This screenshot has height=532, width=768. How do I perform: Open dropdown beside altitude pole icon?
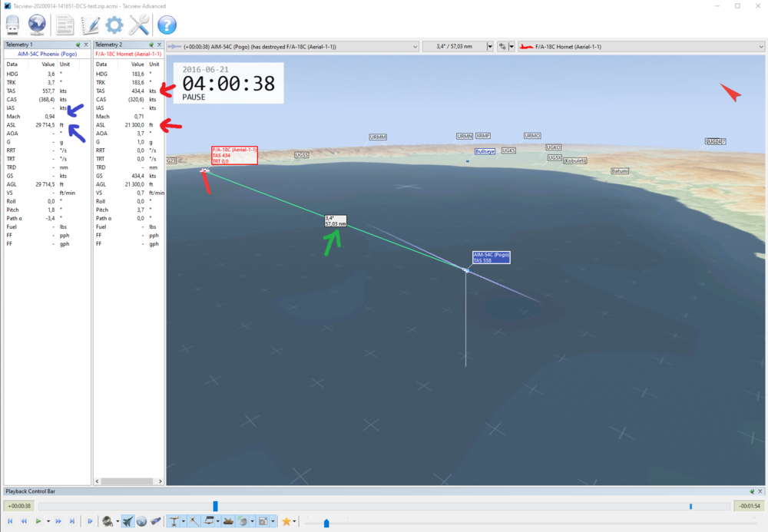(184, 521)
